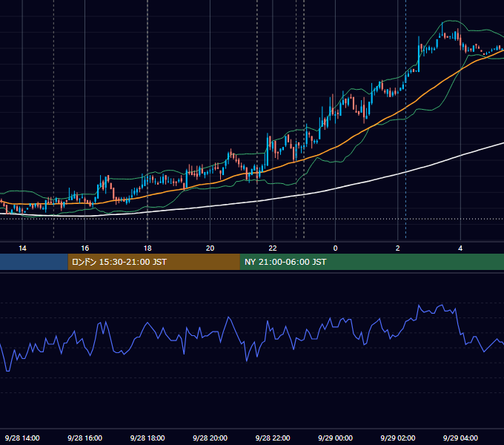Click the hour label 18 on time axis
Screen dimensions: 504x445
coord(147,248)
